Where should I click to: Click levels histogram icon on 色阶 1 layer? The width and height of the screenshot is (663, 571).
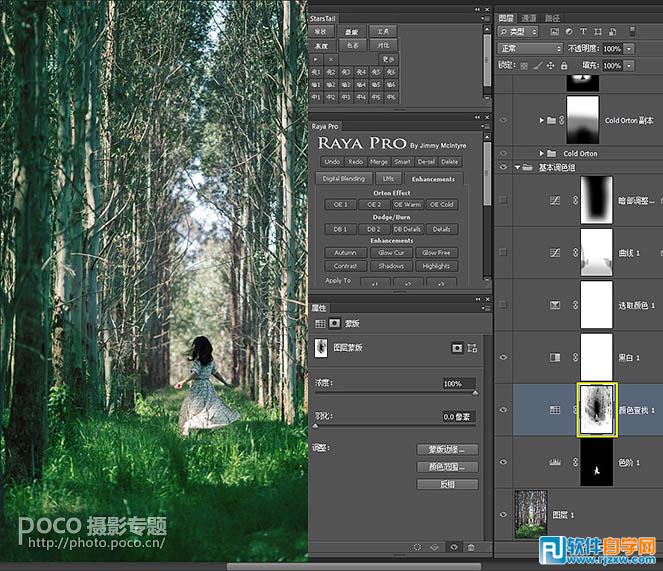[x=555, y=462]
